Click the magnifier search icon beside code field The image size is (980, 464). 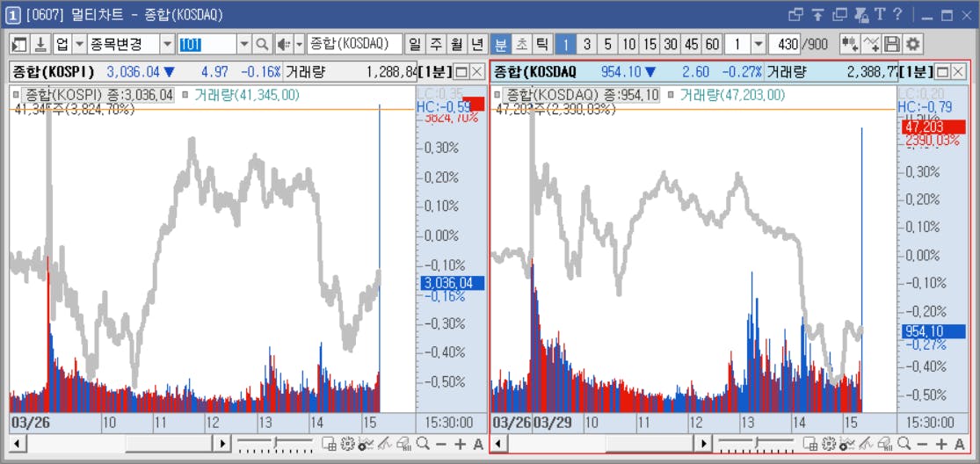(x=263, y=44)
